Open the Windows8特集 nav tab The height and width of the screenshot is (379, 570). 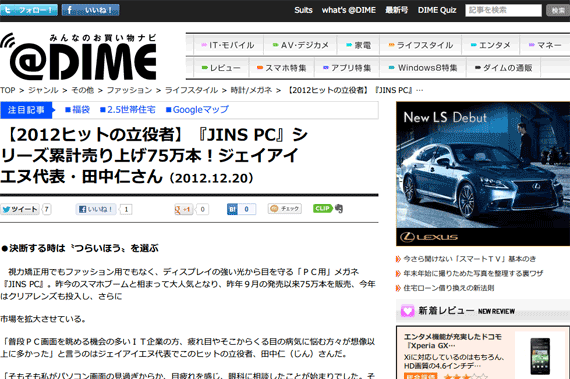(423, 68)
